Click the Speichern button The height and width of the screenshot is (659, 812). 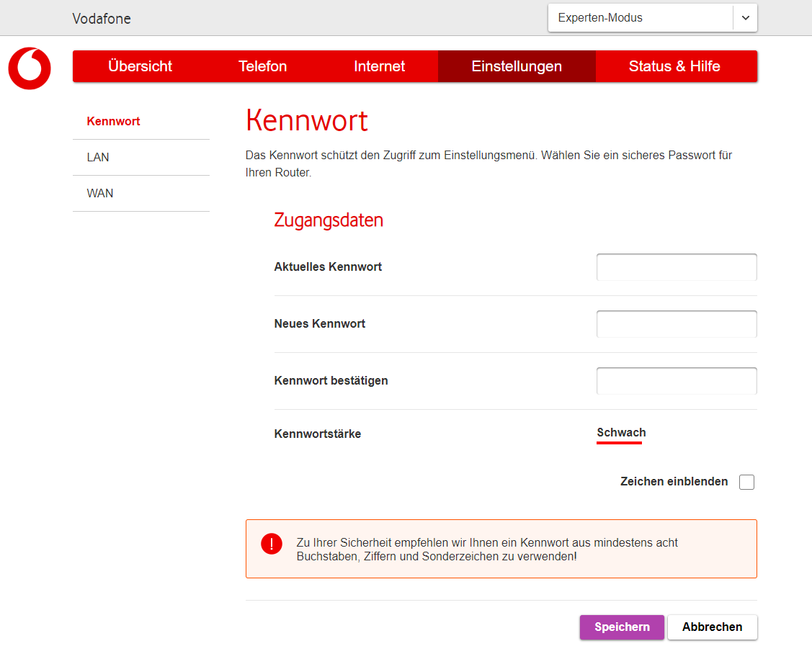(622, 627)
